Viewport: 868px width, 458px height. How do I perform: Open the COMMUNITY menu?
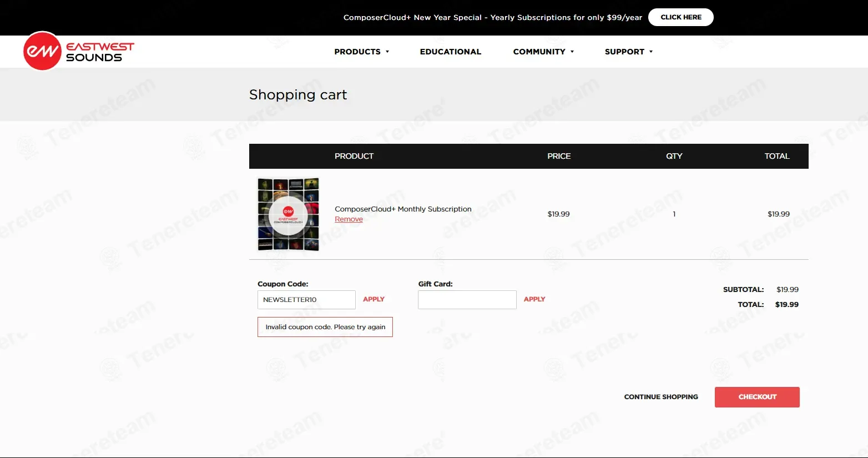tap(539, 52)
